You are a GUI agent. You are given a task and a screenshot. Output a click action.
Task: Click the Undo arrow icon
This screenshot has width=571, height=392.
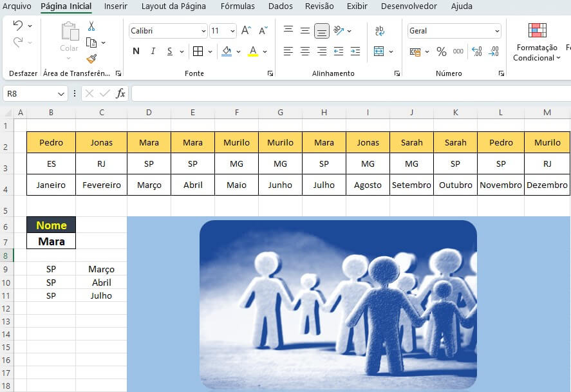click(x=18, y=26)
